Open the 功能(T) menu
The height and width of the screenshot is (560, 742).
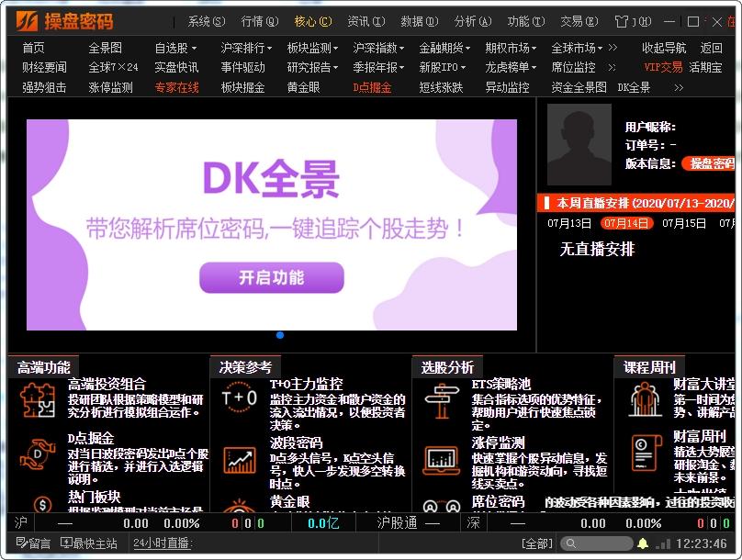click(x=526, y=21)
